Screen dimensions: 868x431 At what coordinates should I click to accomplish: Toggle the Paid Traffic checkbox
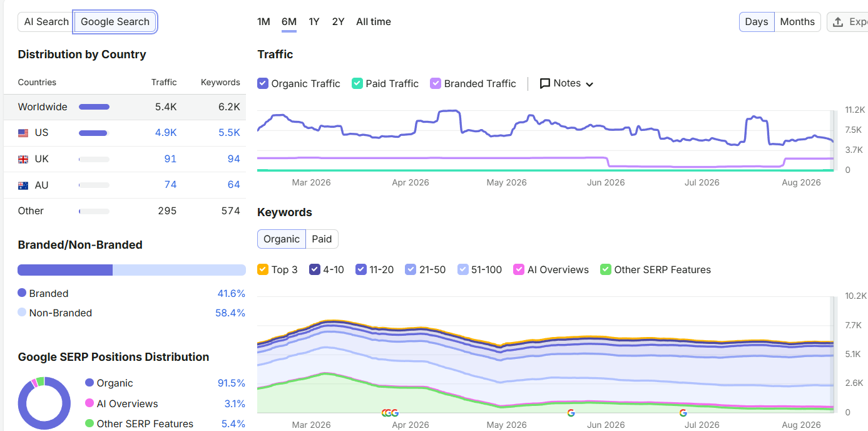tap(357, 83)
